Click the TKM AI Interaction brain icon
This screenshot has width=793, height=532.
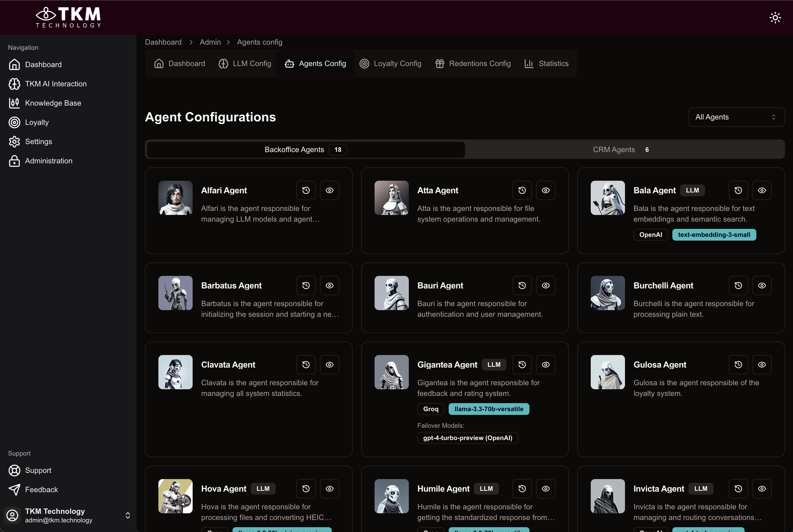pos(14,84)
